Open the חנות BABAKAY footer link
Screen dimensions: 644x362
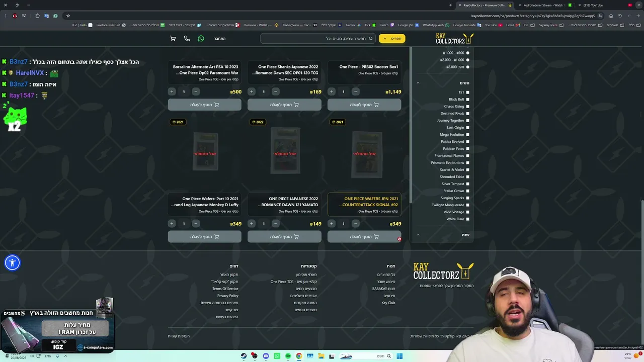[383, 289]
